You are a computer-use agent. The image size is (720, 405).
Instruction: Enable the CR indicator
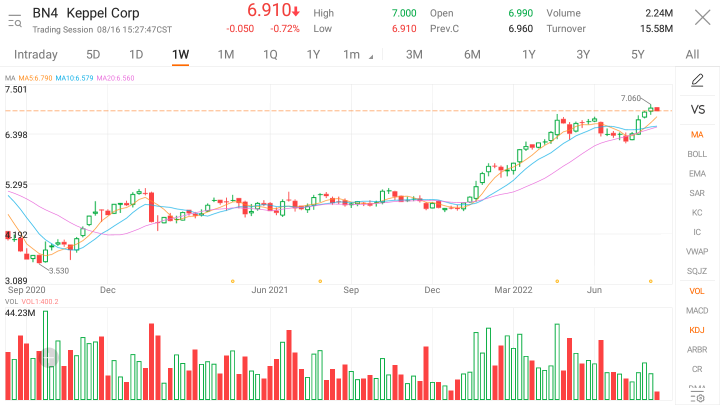[697, 369]
